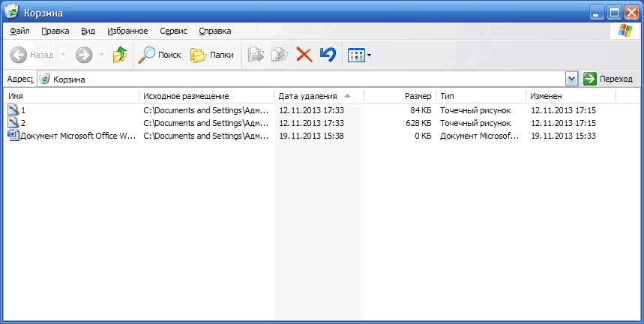Click the blue Undo arrow icon
The width and height of the screenshot is (644, 324).
(327, 55)
